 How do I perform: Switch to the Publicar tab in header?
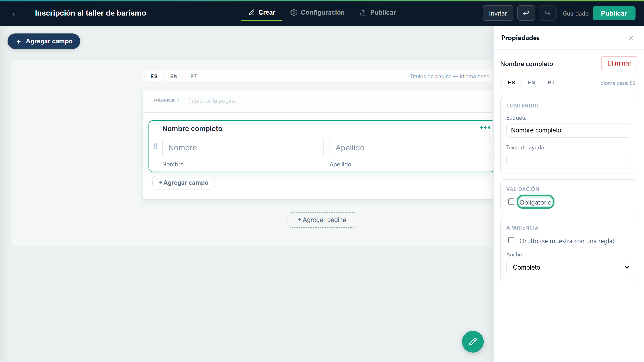378,12
